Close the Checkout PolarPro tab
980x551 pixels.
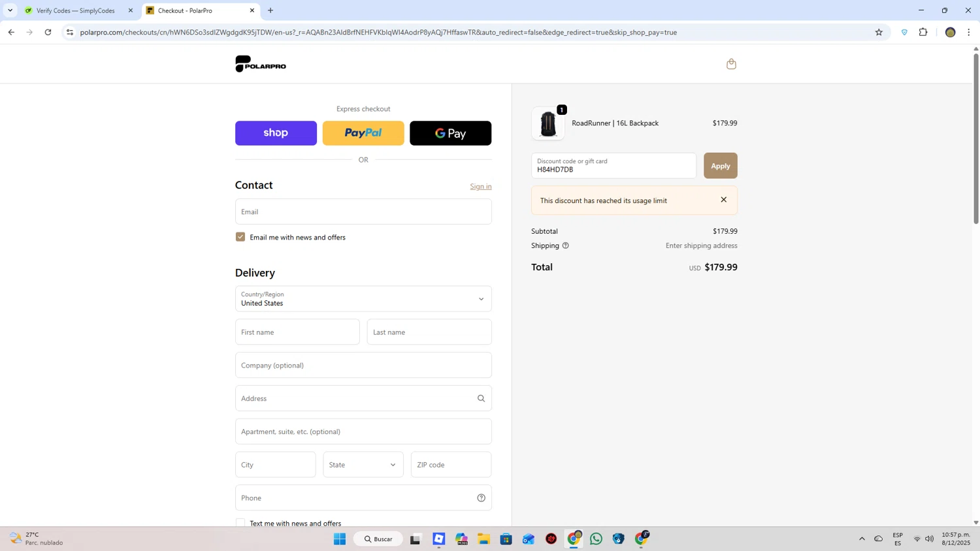coord(252,10)
